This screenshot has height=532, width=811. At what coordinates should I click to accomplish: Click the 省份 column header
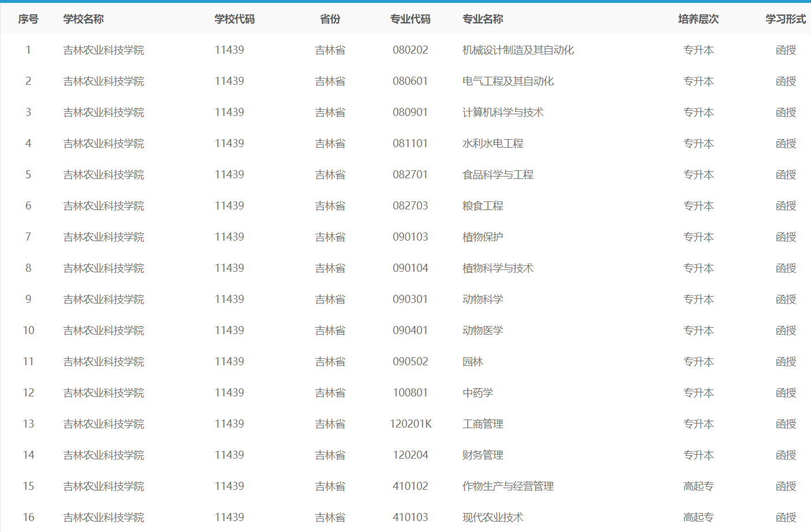click(330, 19)
